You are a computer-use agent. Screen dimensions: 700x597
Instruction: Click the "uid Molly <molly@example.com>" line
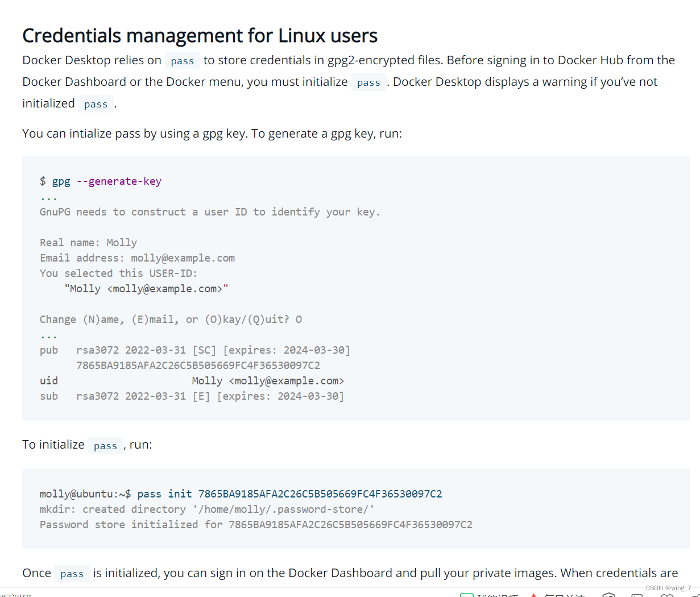pos(192,381)
